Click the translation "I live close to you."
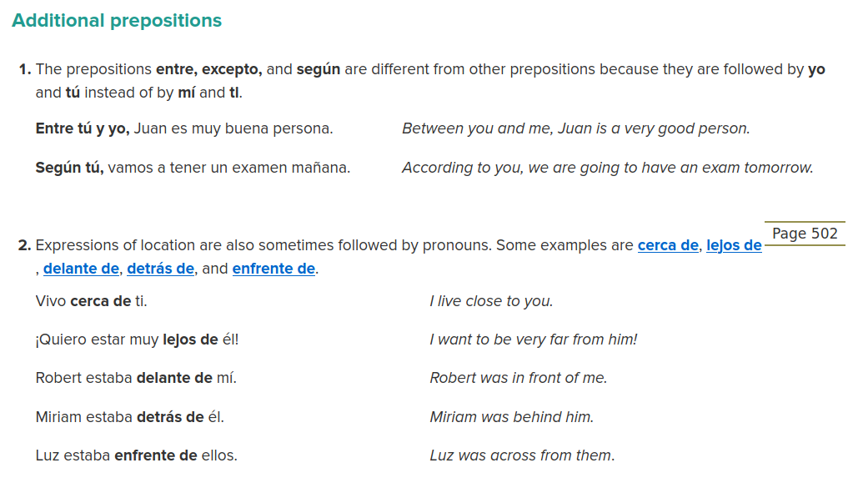Image resolution: width=868 pixels, height=488 pixels. [x=491, y=301]
